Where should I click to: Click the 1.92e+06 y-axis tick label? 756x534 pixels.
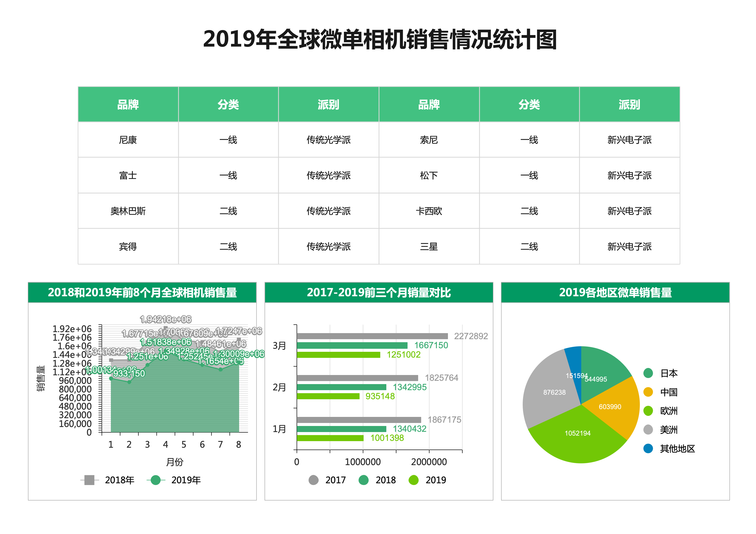pyautogui.click(x=72, y=329)
